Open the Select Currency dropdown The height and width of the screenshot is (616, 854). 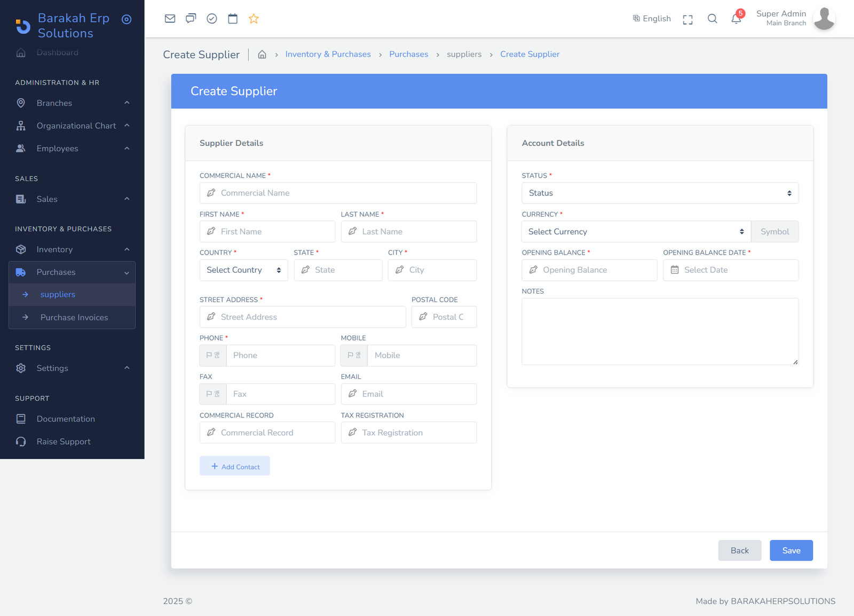click(x=636, y=232)
